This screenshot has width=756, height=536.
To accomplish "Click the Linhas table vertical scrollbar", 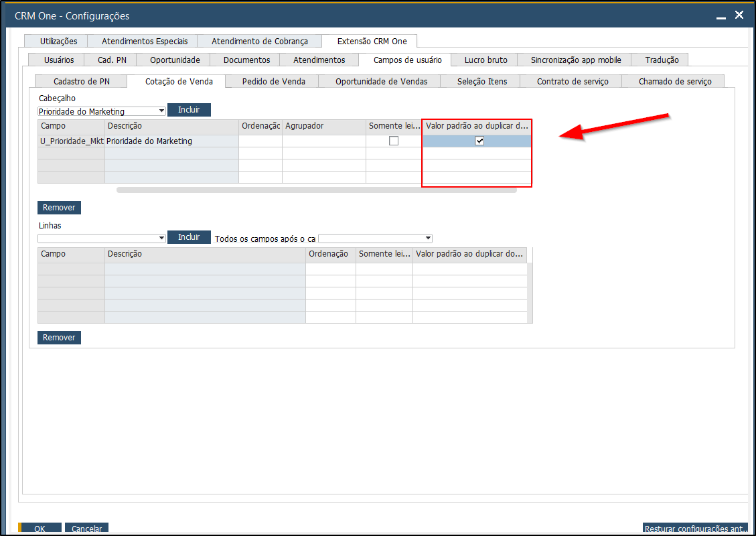I will [x=530, y=292].
